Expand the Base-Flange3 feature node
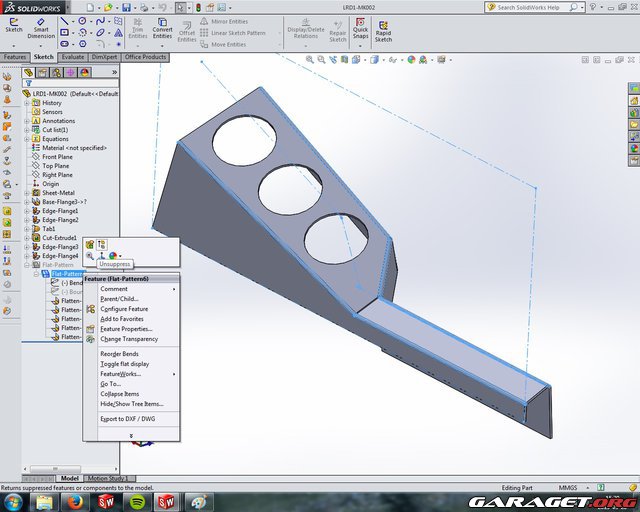Viewport: 640px width, 512px height. click(27, 202)
